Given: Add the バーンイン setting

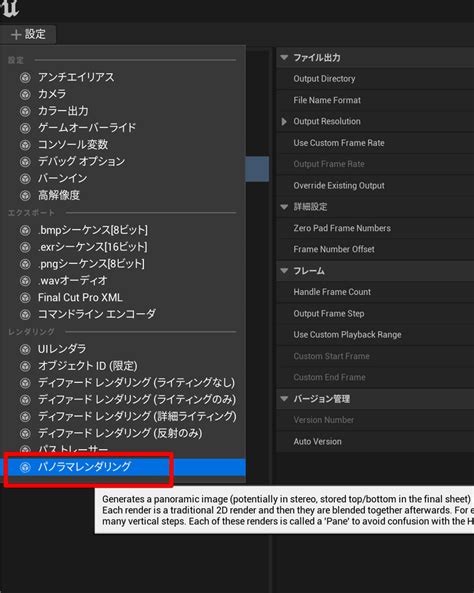Looking at the screenshot, I should coord(63,178).
